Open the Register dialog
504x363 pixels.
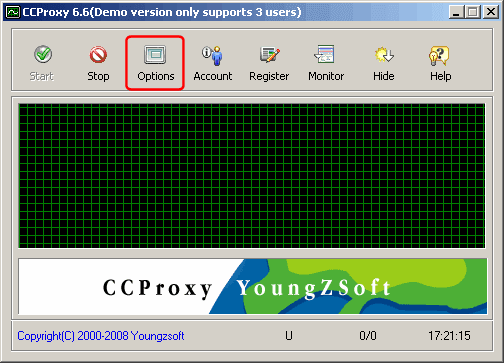pyautogui.click(x=269, y=63)
